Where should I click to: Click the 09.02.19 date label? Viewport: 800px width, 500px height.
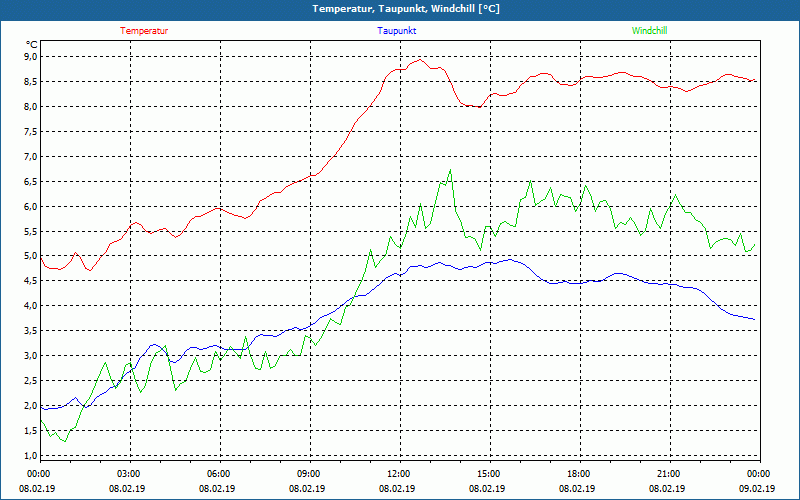tap(757, 489)
